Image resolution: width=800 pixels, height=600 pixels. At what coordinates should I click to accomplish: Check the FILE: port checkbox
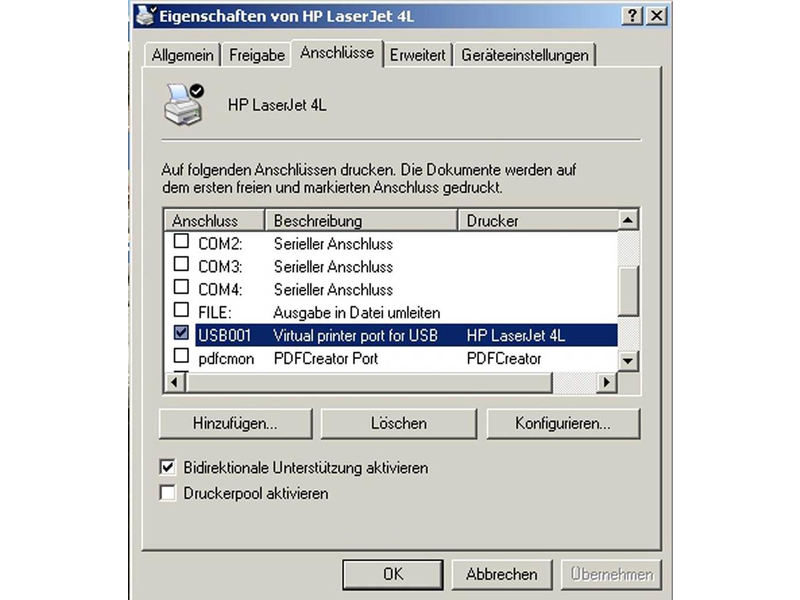181,310
